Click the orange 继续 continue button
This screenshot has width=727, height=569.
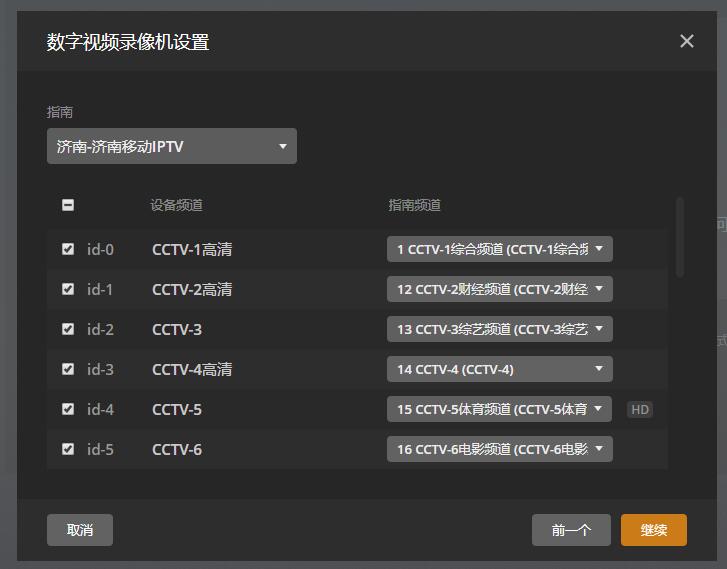[x=654, y=530]
